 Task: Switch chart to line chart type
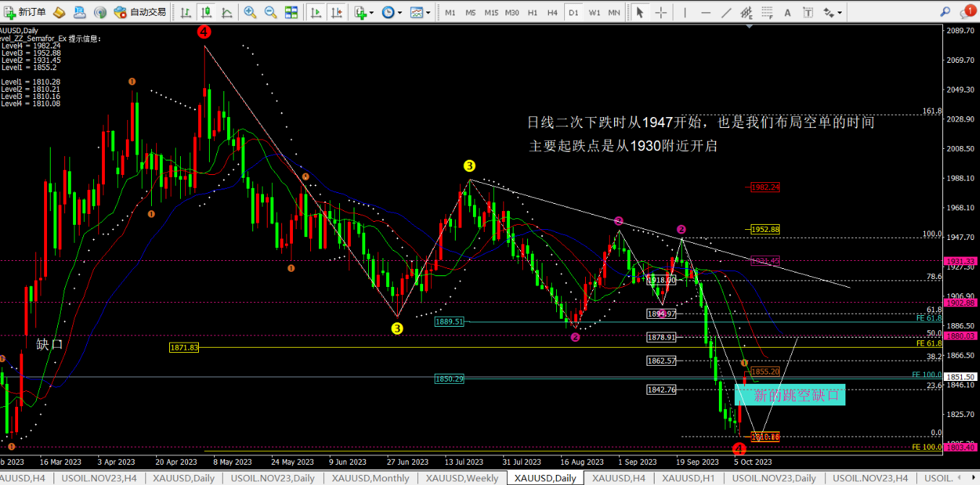(226, 12)
